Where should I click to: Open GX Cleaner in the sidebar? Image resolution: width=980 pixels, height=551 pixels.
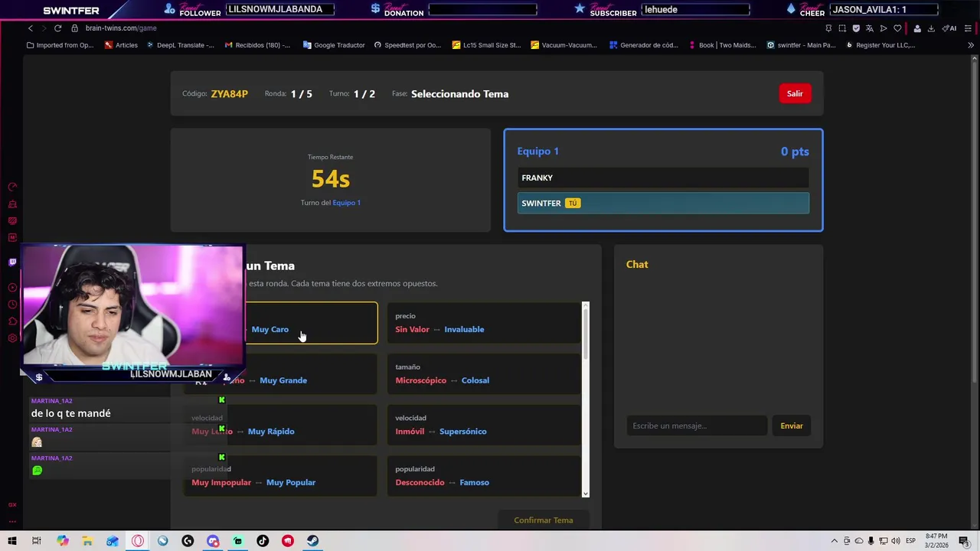pos(12,204)
